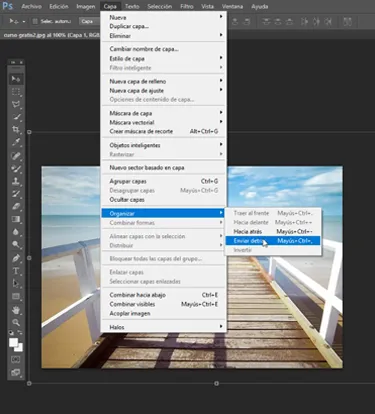
Task: Select the Rectangular Marquee tool
Action: coord(16,92)
